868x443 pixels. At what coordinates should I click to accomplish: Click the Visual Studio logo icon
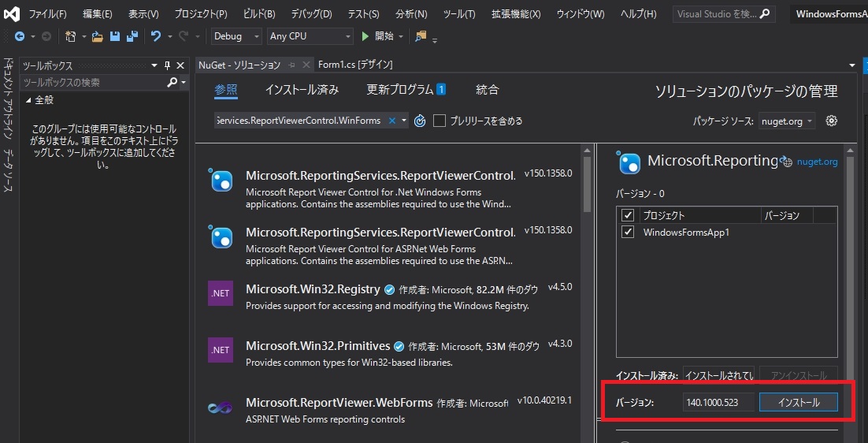point(12,14)
